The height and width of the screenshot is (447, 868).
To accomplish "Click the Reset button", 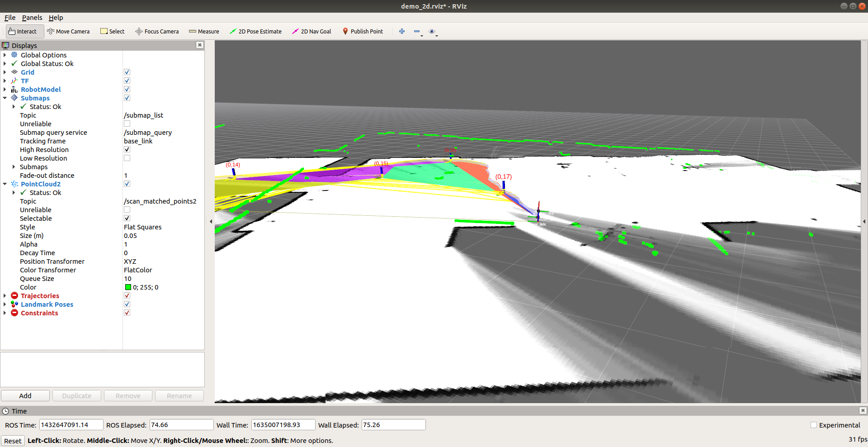I will (x=13, y=441).
